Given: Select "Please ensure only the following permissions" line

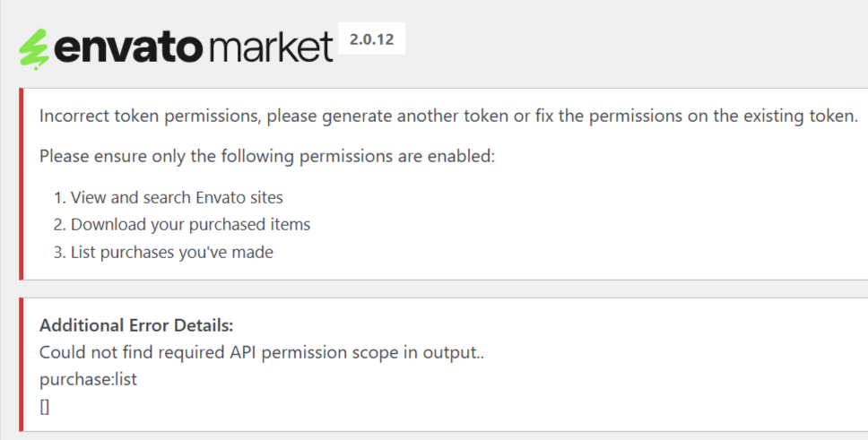Looking at the screenshot, I should click(x=267, y=156).
